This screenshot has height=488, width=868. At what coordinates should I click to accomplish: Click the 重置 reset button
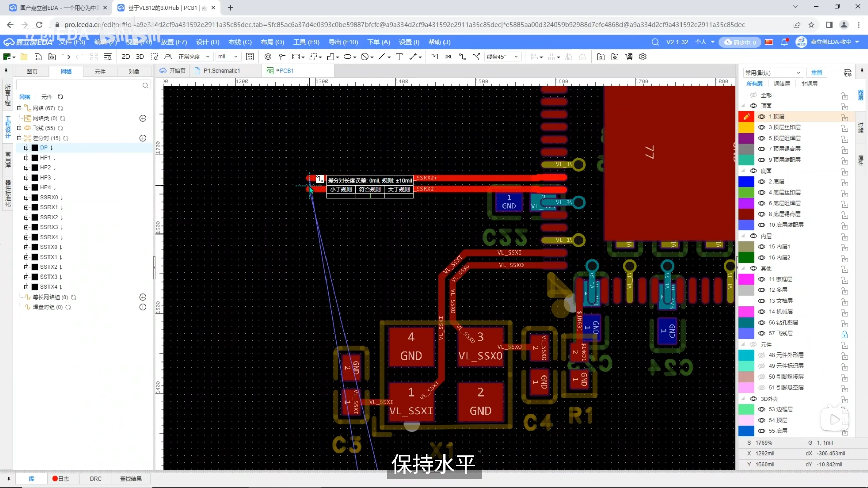(816, 73)
